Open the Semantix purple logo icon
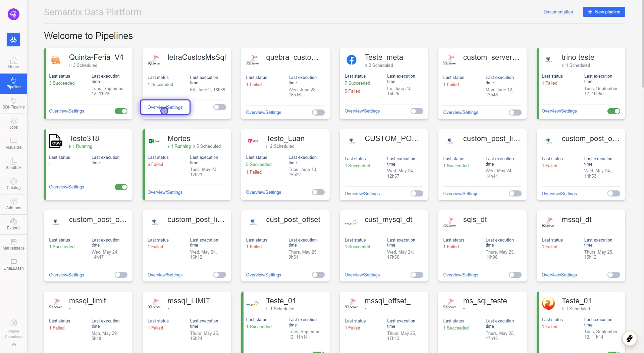The image size is (644, 353). pos(13,14)
